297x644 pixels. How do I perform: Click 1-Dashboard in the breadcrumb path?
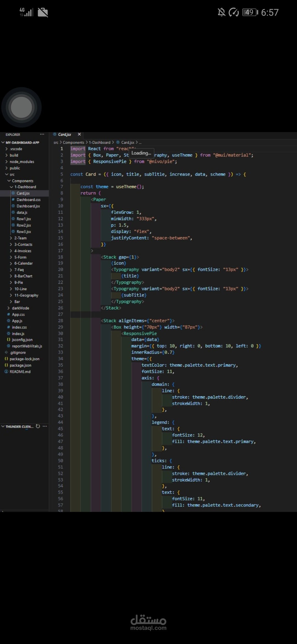click(x=99, y=143)
